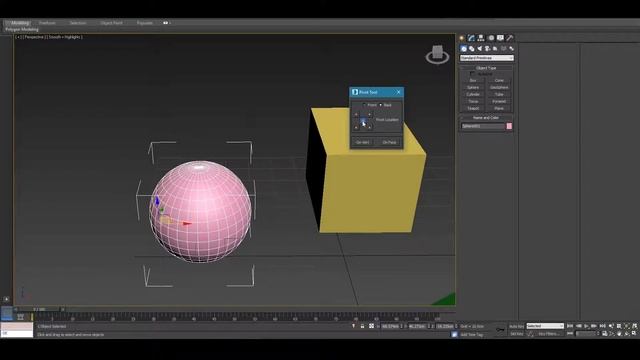The height and width of the screenshot is (360, 640).
Task: Click the Orbit viewport navigation icon
Action: (x=627, y=333)
